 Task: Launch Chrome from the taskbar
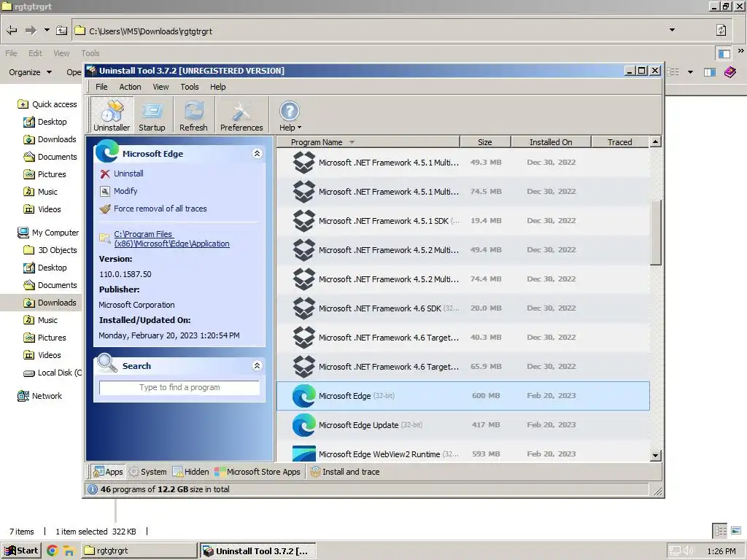pyautogui.click(x=53, y=551)
